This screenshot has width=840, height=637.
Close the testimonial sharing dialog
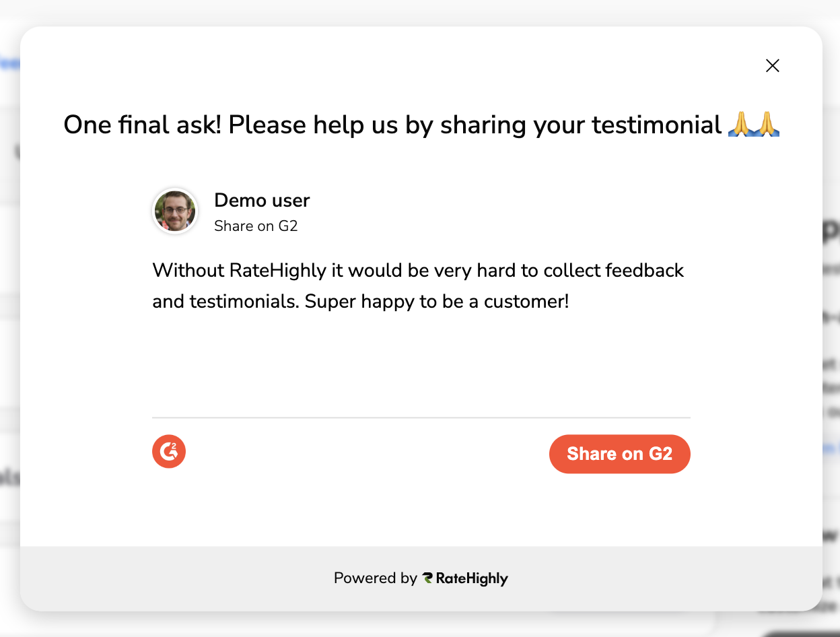click(x=772, y=65)
